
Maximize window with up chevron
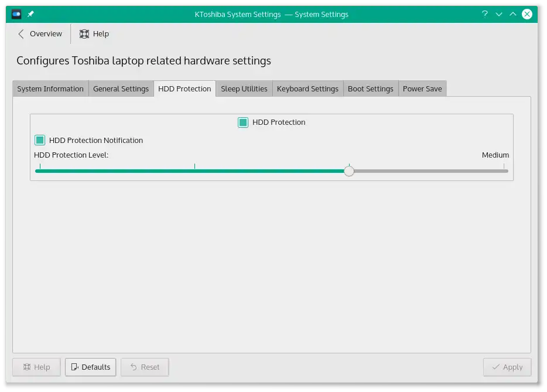(513, 14)
